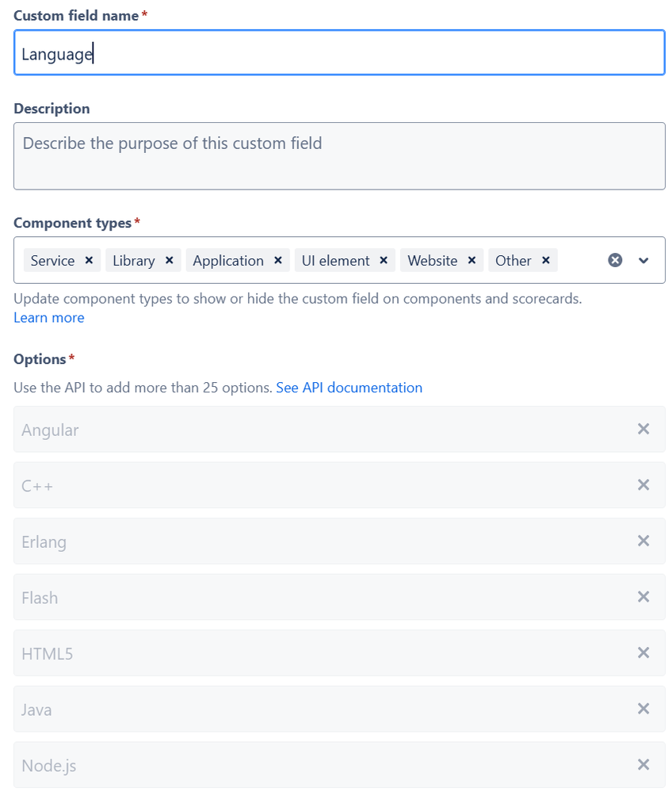Click the Custom field name input
Image resolution: width=672 pixels, height=792 pixels.
click(336, 52)
